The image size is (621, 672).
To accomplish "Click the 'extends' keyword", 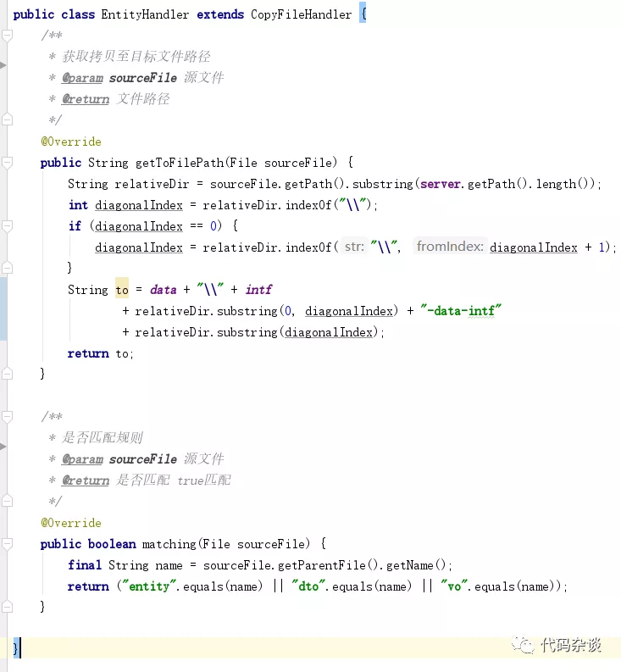I will click(220, 14).
